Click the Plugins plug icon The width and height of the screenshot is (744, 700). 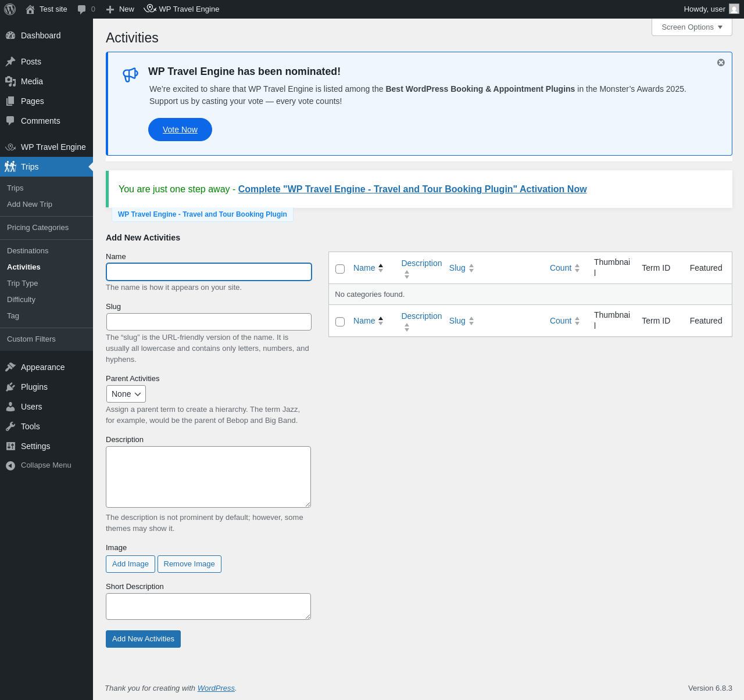pyautogui.click(x=10, y=387)
